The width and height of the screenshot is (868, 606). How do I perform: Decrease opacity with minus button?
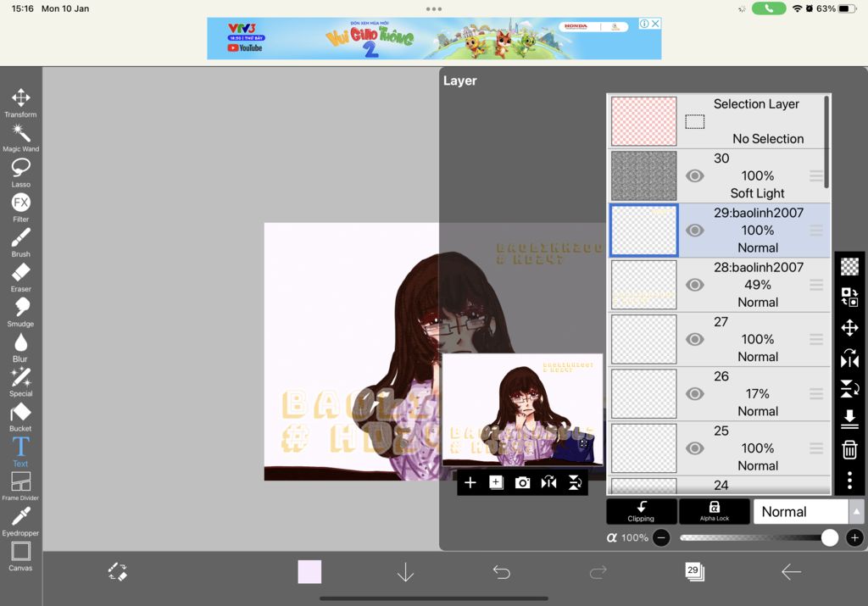tap(661, 537)
